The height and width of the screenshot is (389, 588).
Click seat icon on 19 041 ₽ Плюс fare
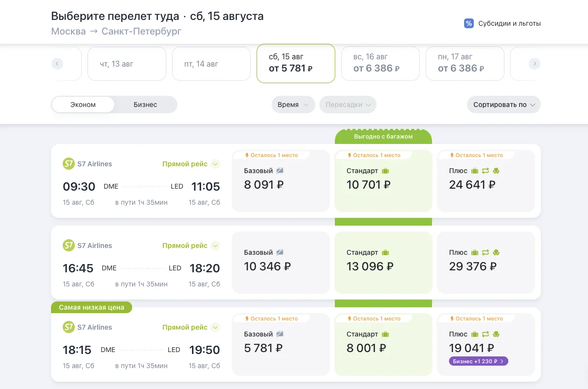pos(496,334)
